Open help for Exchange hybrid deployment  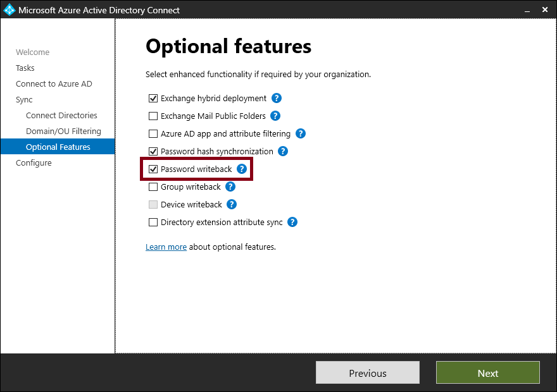pyautogui.click(x=277, y=98)
